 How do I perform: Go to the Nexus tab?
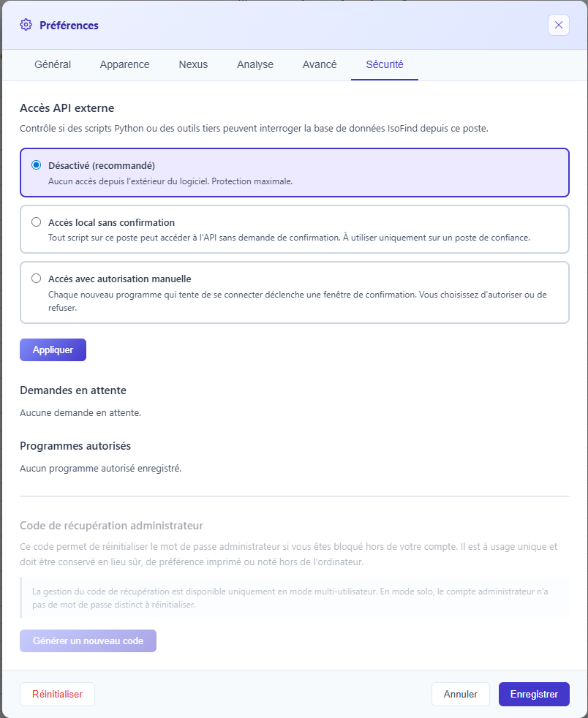[193, 64]
